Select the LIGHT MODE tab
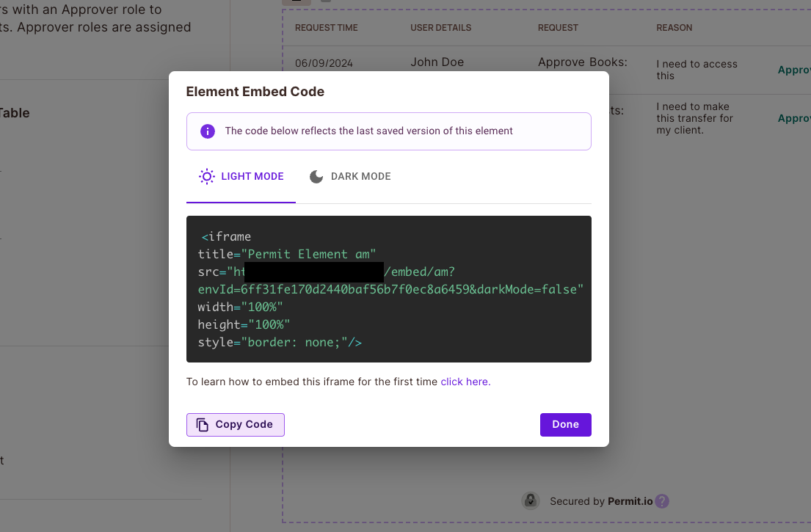The width and height of the screenshot is (811, 532). pyautogui.click(x=241, y=176)
